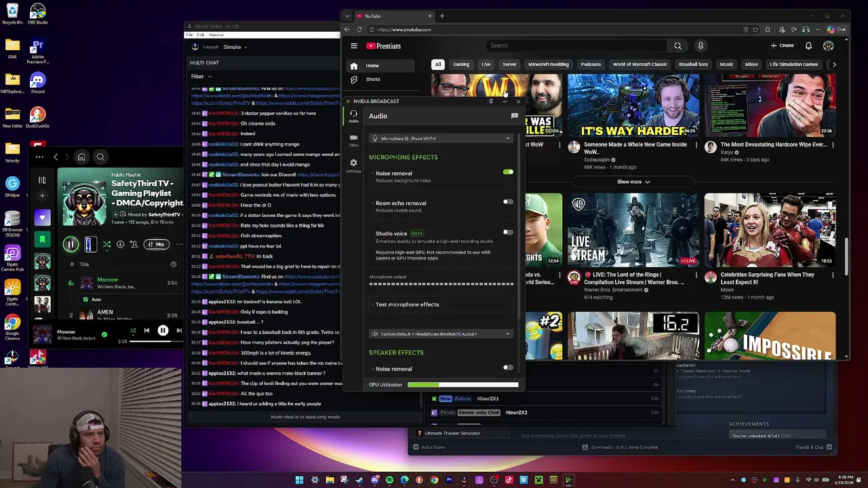Open Liked Songs in Spotify sidebar
Viewport: 868px width, 488px height.
coord(42,218)
